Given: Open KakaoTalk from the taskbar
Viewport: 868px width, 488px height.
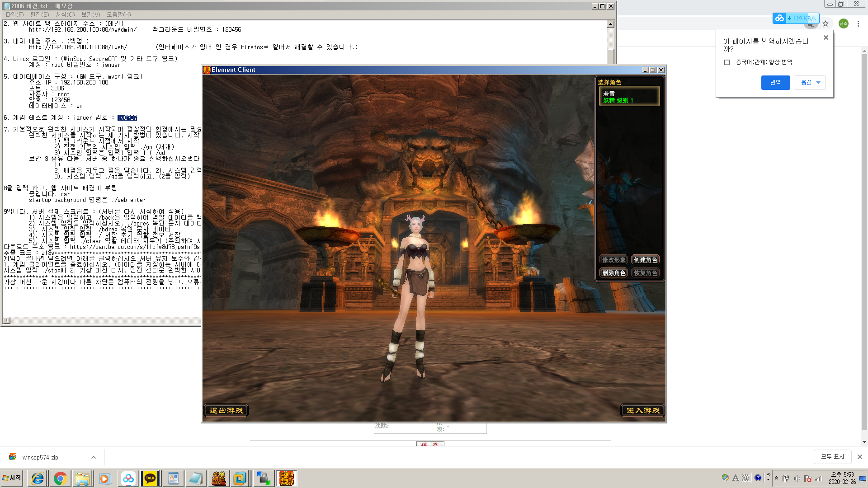Looking at the screenshot, I should (x=150, y=478).
